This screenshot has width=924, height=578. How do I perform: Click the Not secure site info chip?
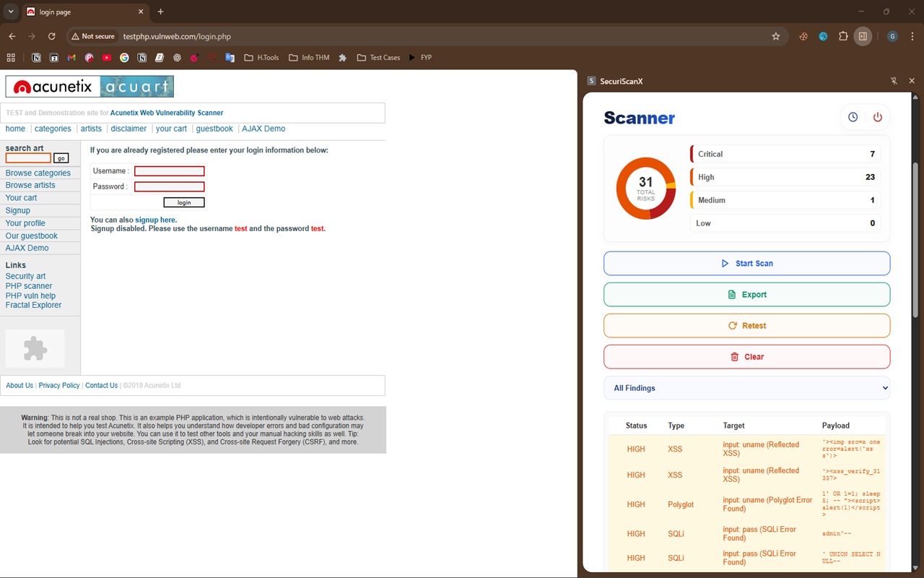pyautogui.click(x=93, y=36)
